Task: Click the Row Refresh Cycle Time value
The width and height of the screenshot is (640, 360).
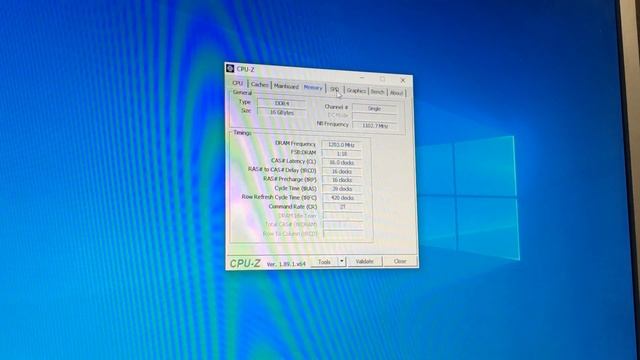Action: [x=342, y=198]
